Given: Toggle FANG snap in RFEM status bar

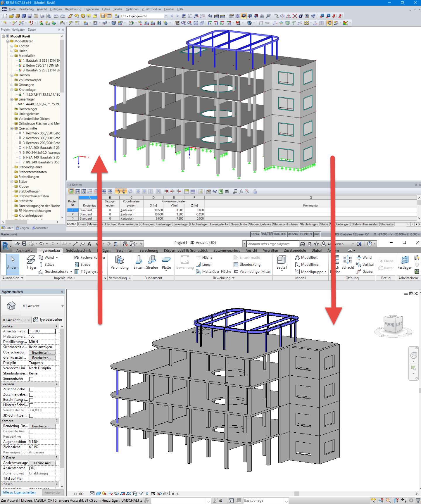Looking at the screenshot, I should coord(255,234).
